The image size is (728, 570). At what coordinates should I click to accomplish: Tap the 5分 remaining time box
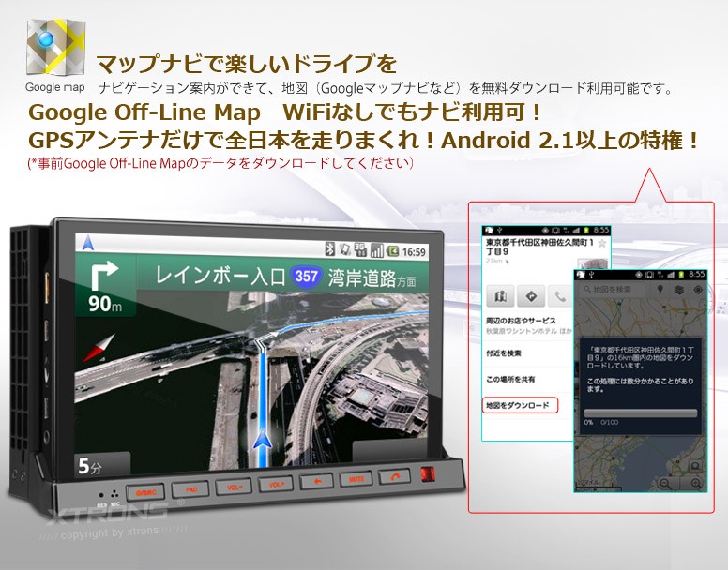[102, 465]
